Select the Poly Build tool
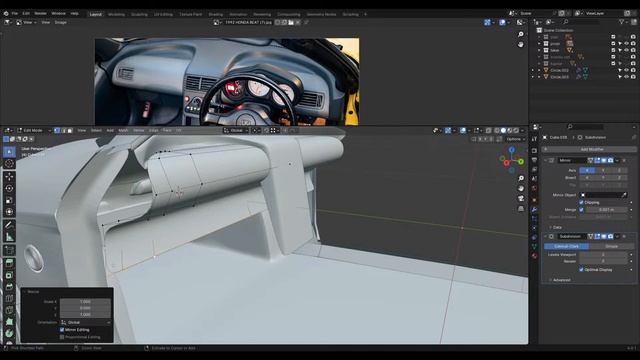The image size is (640, 360). [9, 322]
